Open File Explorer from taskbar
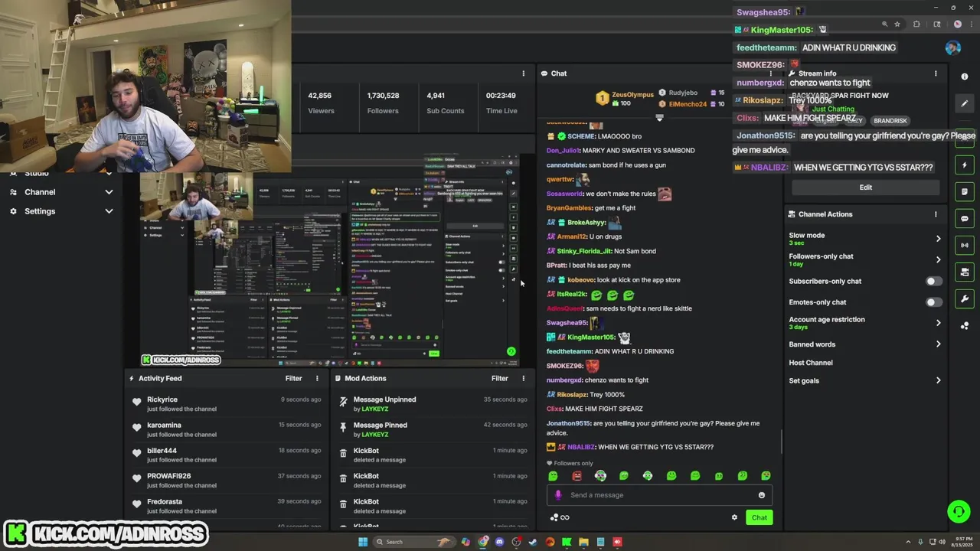Image resolution: width=980 pixels, height=551 pixels. click(x=583, y=542)
